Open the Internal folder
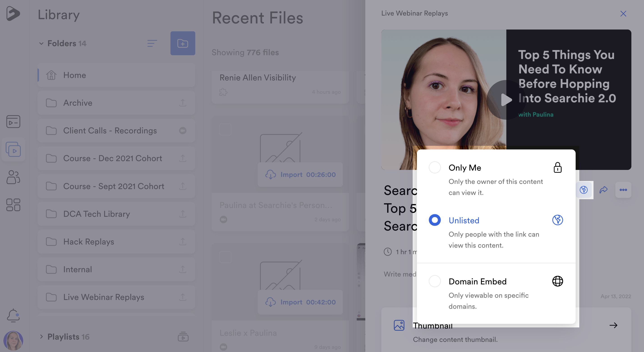The image size is (644, 352). point(116,269)
